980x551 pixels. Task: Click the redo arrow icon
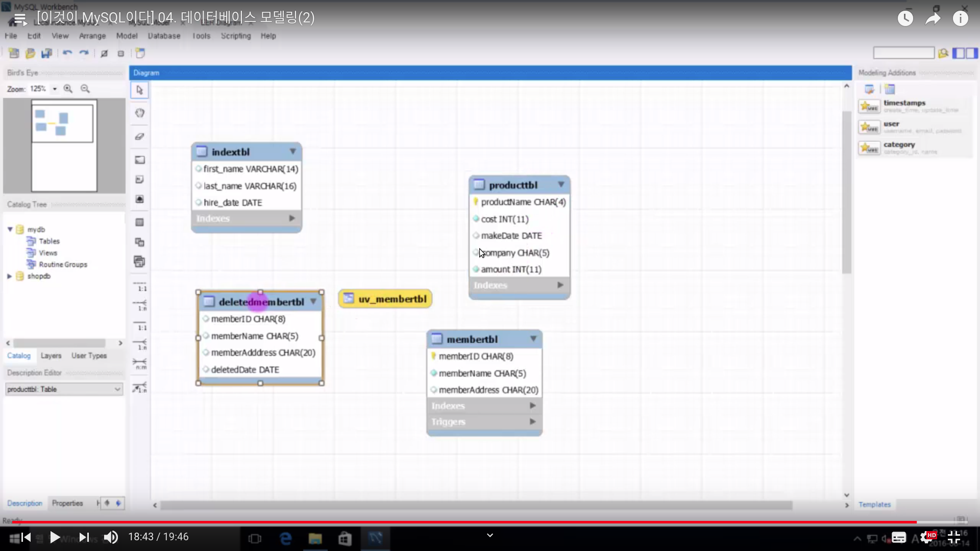point(84,53)
